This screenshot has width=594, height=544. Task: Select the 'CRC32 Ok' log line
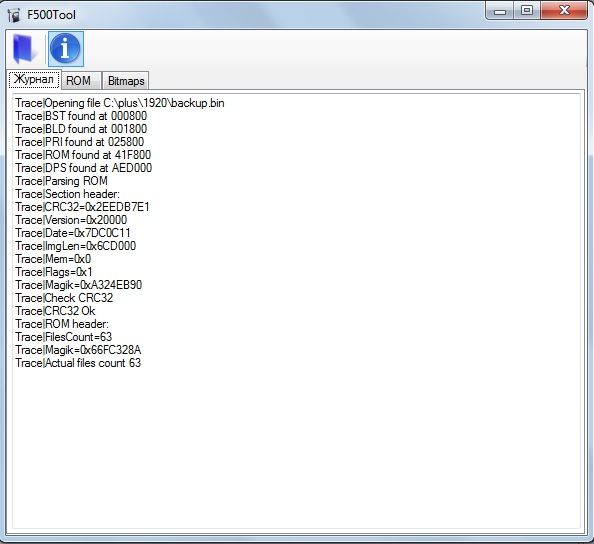[55, 311]
